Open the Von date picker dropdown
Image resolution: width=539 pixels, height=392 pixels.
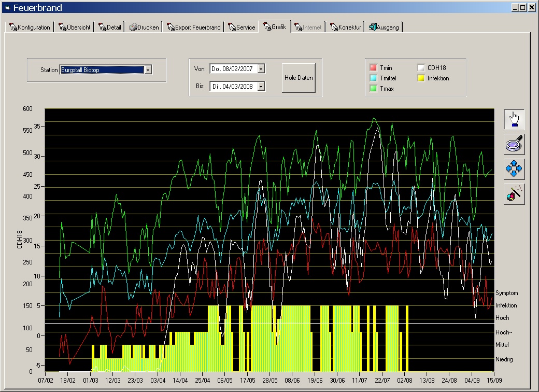point(261,69)
